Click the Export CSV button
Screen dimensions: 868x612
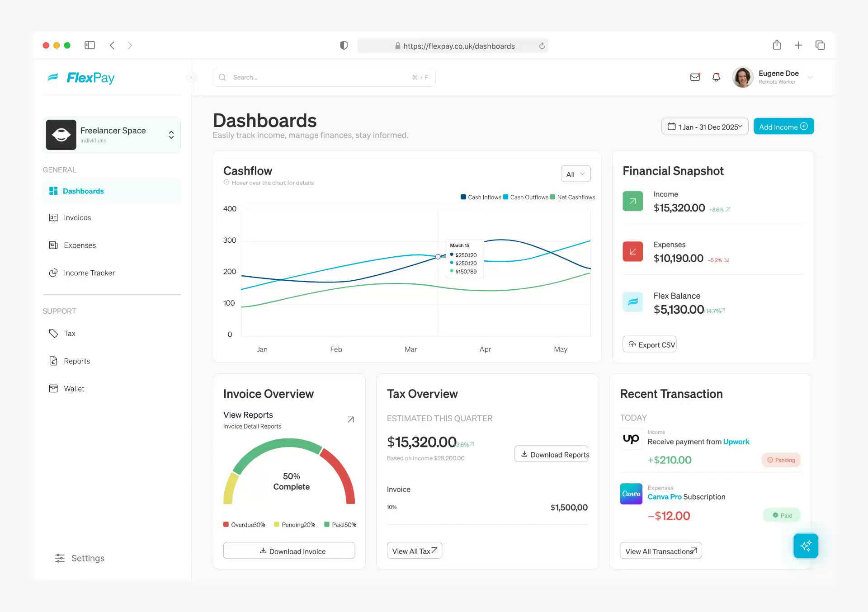(649, 344)
